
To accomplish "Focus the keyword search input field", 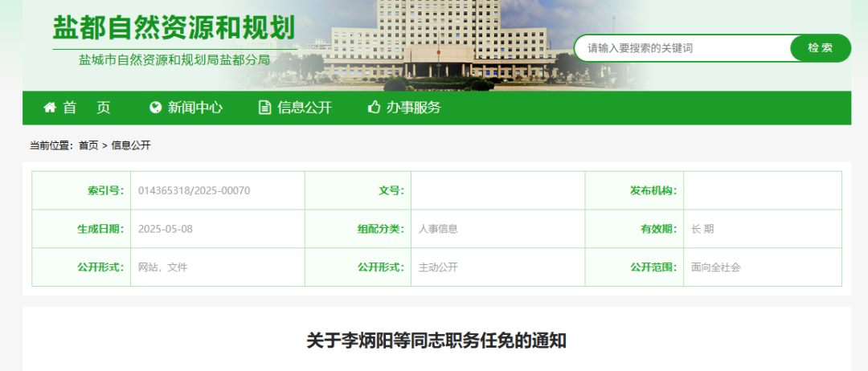I will tap(683, 48).
